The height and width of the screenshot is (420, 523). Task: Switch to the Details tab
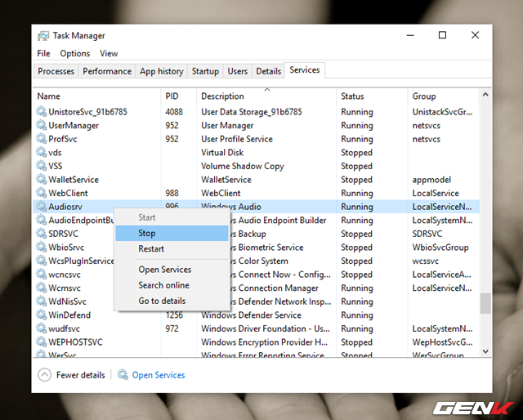(x=268, y=71)
